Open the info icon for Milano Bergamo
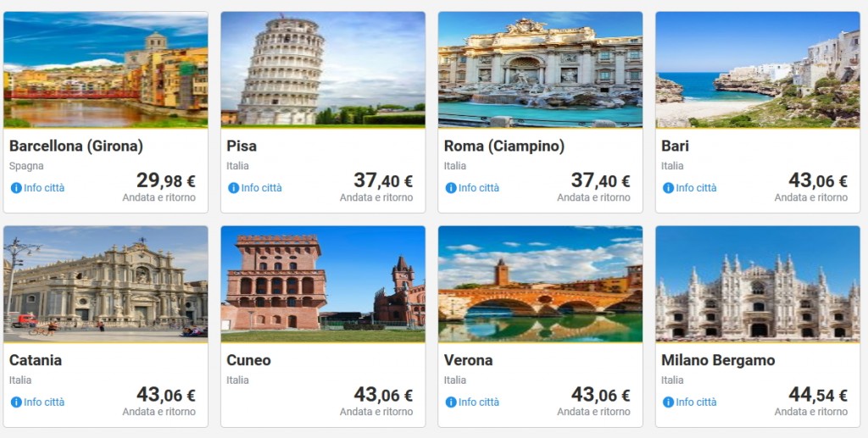 pos(669,402)
